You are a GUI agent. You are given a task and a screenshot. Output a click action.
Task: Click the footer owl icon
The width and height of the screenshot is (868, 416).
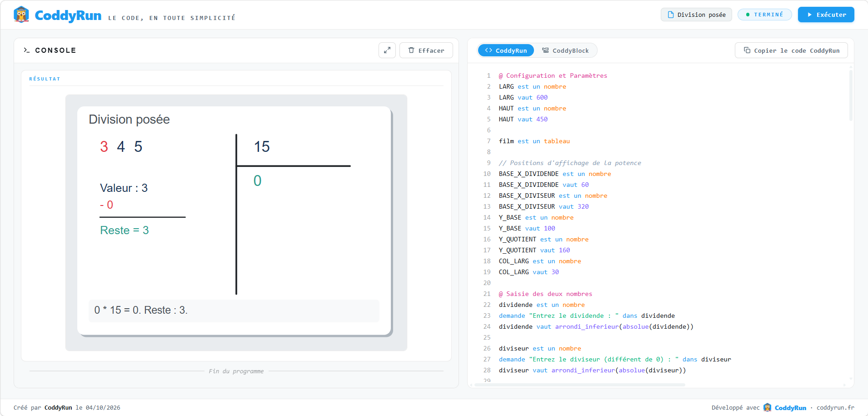[768, 407]
